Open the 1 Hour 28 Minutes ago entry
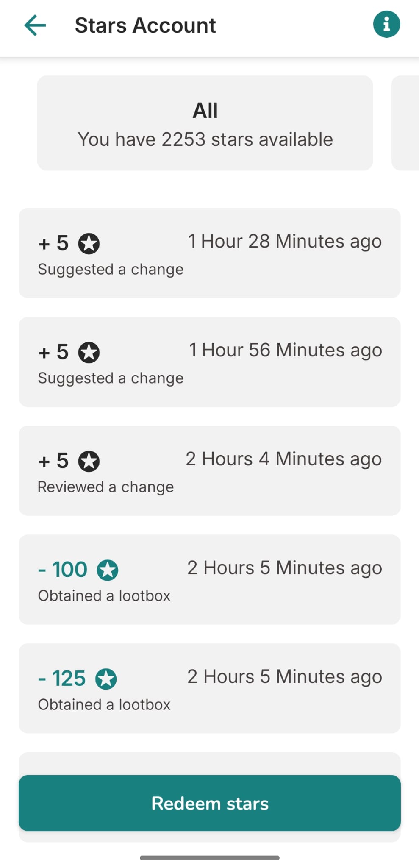The image size is (419, 868). (209, 253)
